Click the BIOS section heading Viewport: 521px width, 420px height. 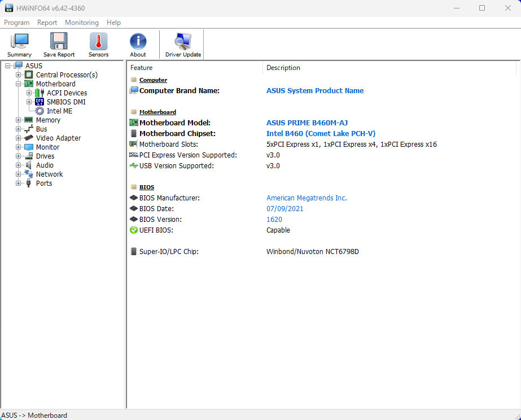(x=147, y=187)
